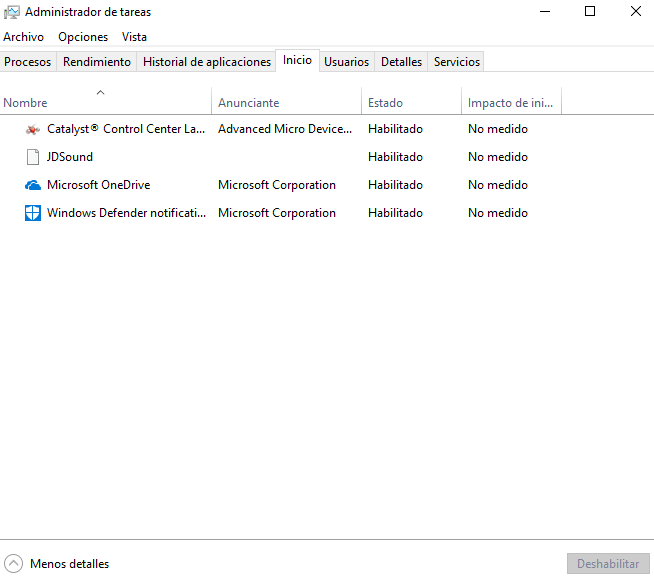Click the Windows Defender shield icon
Viewport: 654px width, 584px height.
click(33, 213)
